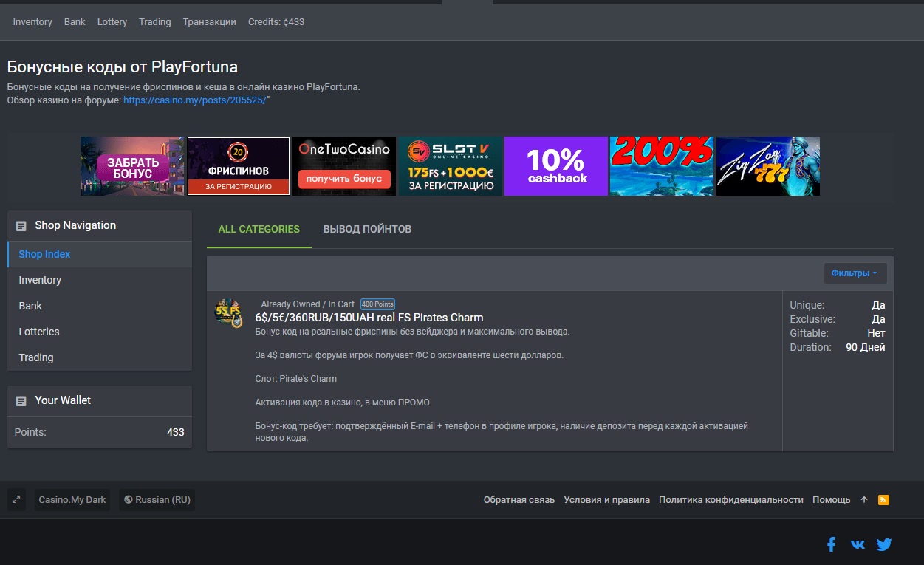Open the Помощь footer link
Image resolution: width=924 pixels, height=565 pixels.
[x=832, y=500]
